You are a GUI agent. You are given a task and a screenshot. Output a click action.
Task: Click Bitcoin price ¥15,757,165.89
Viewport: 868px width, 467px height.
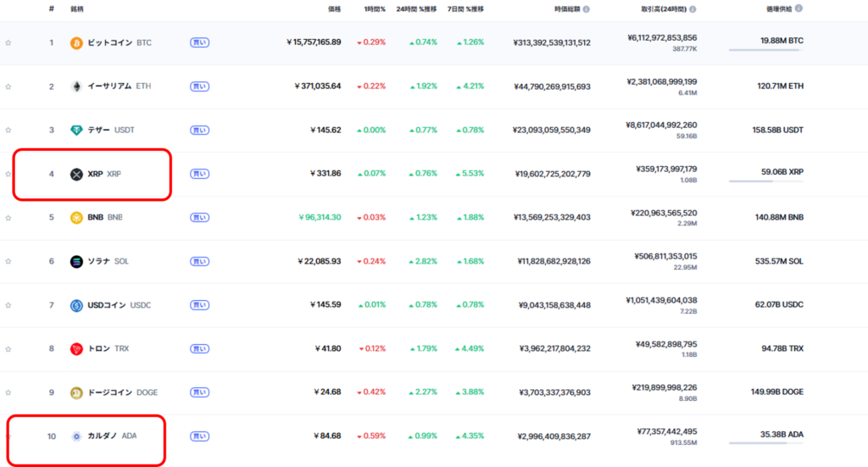click(x=314, y=42)
